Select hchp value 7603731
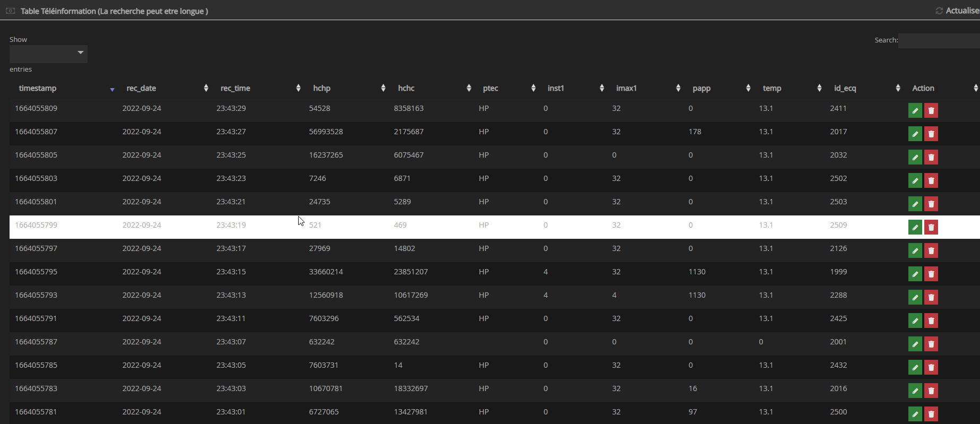980x424 pixels. point(324,365)
